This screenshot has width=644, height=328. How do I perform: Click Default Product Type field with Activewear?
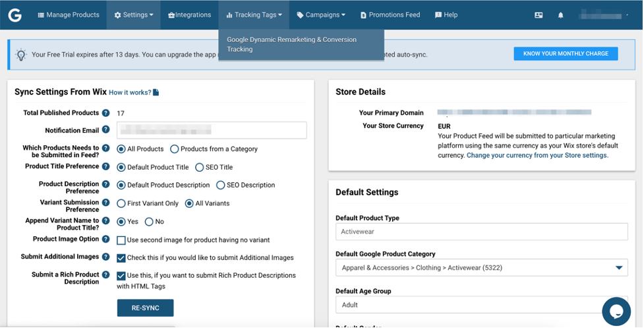coord(481,232)
